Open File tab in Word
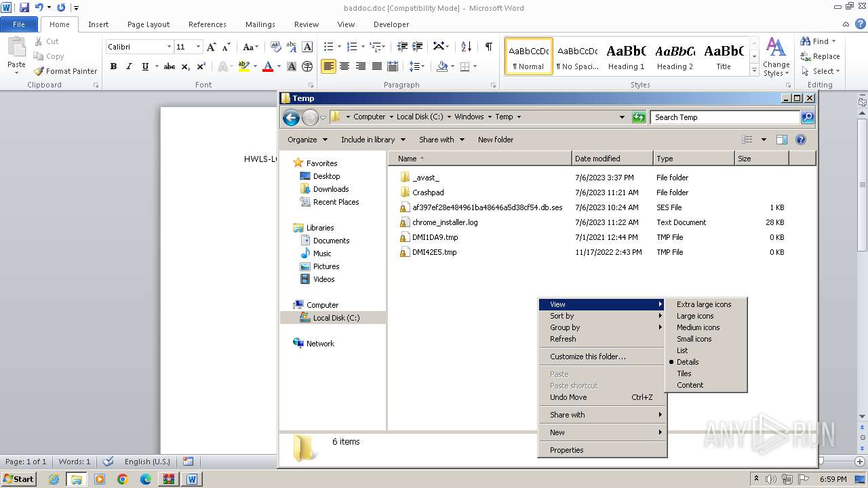 click(19, 24)
